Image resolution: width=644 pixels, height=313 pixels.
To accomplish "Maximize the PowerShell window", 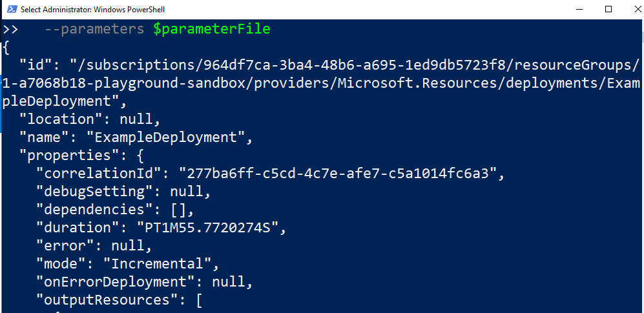I will coord(608,10).
